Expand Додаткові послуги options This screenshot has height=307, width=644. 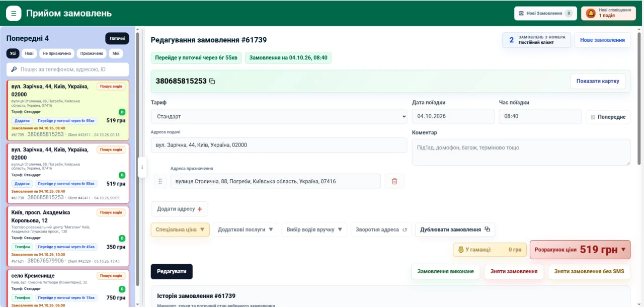pos(246,229)
